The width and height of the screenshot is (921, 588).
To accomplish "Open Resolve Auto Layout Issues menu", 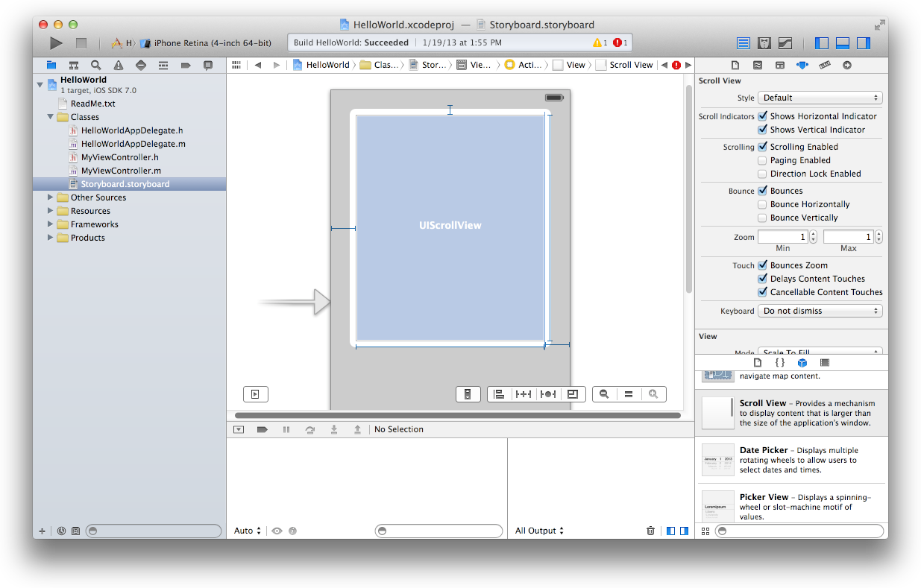I will 548,394.
